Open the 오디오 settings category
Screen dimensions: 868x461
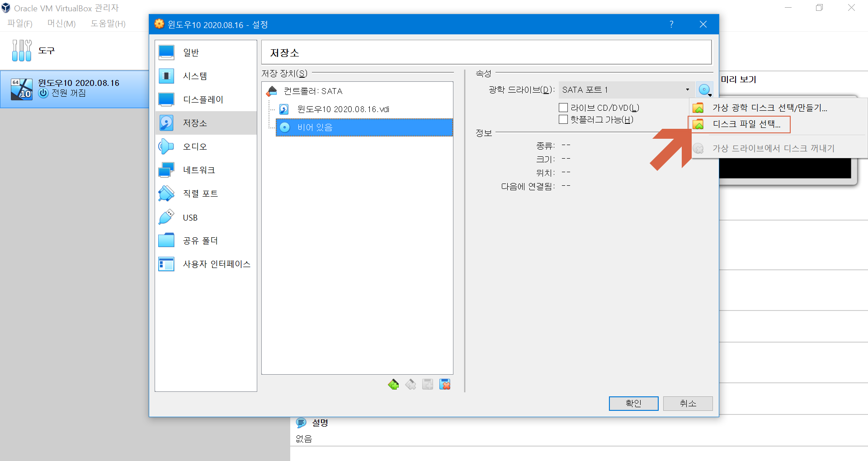206,146
